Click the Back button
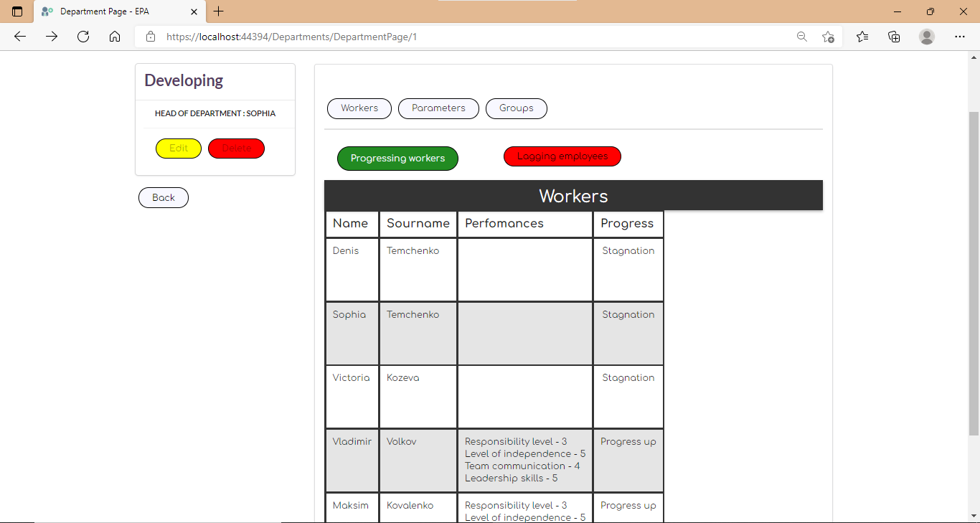 pyautogui.click(x=164, y=197)
